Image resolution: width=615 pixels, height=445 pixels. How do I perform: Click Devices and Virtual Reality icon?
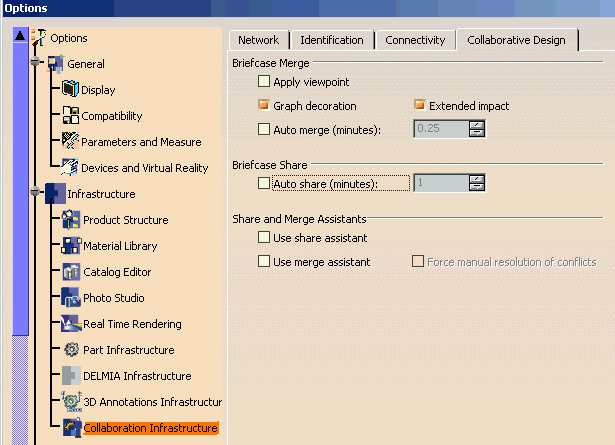coord(70,168)
